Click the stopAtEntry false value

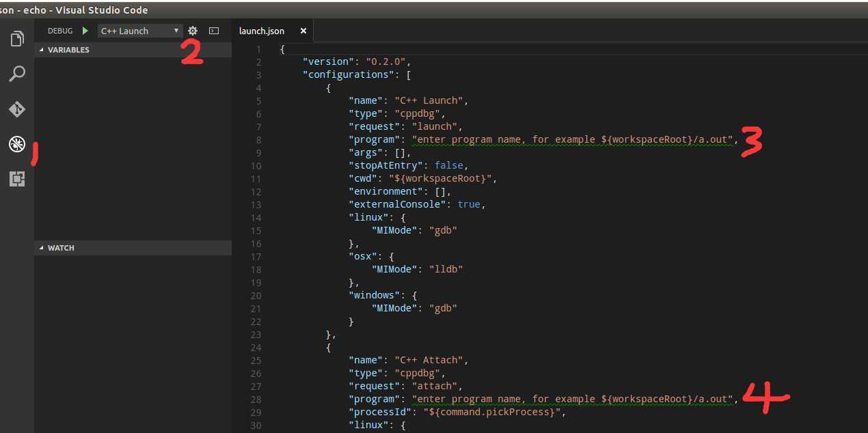[x=448, y=165]
